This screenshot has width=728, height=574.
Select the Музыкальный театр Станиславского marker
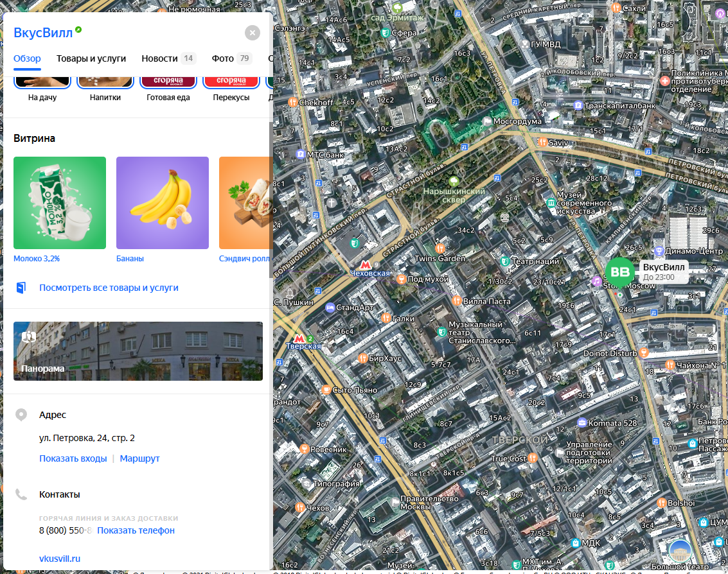tap(442, 332)
